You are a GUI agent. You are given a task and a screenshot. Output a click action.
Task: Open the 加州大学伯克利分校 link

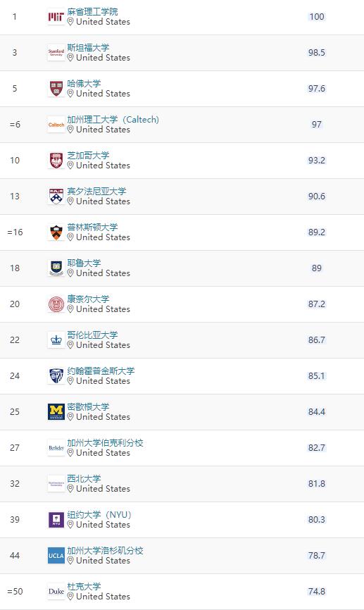tap(106, 443)
